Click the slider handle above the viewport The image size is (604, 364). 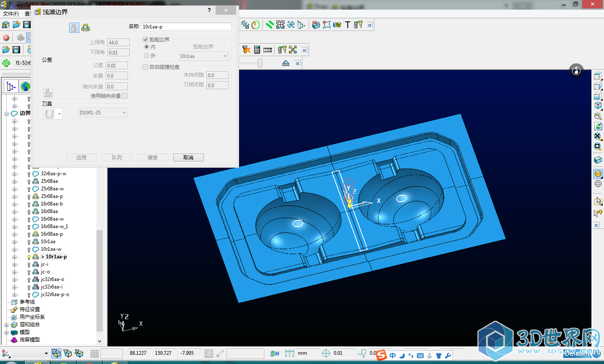coord(260,63)
